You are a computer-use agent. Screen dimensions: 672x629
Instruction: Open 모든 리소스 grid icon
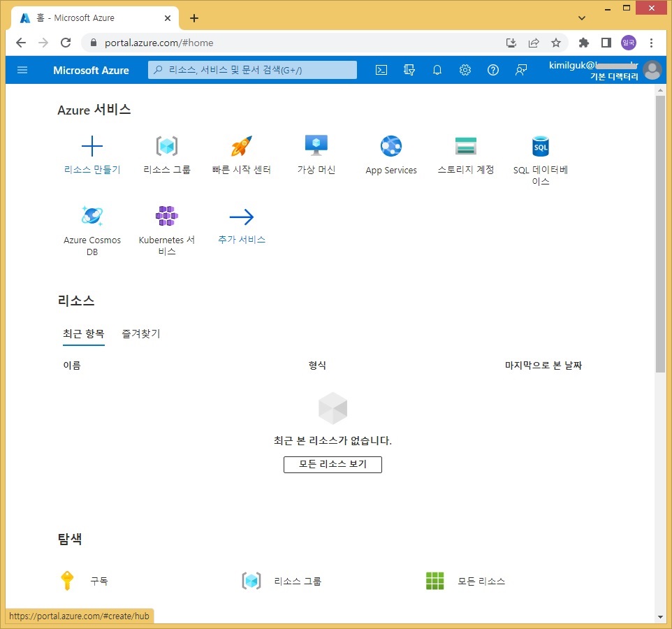[x=434, y=581]
